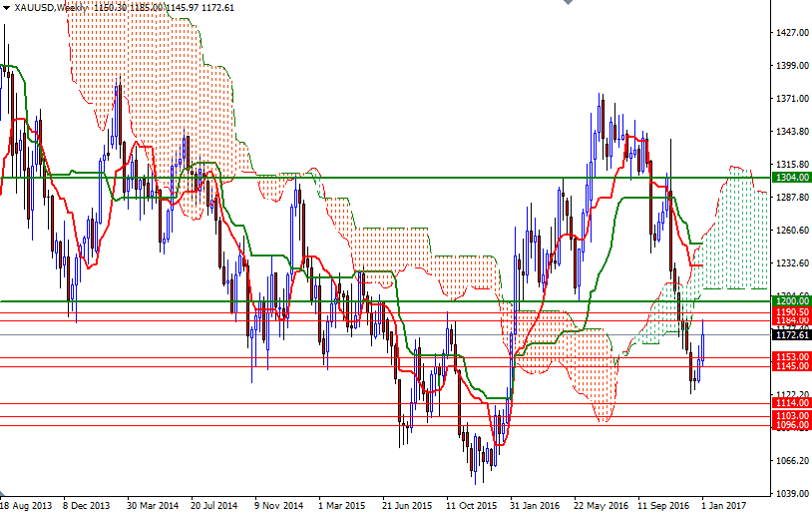Click the red 1153.00 price level label
The image size is (812, 513).
pos(791,356)
